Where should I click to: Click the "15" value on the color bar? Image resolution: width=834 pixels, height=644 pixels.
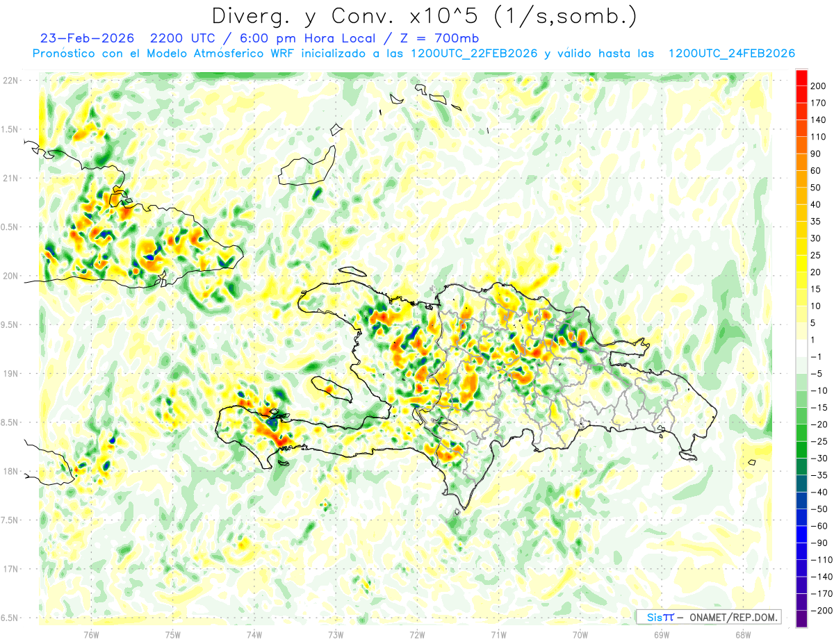point(815,289)
